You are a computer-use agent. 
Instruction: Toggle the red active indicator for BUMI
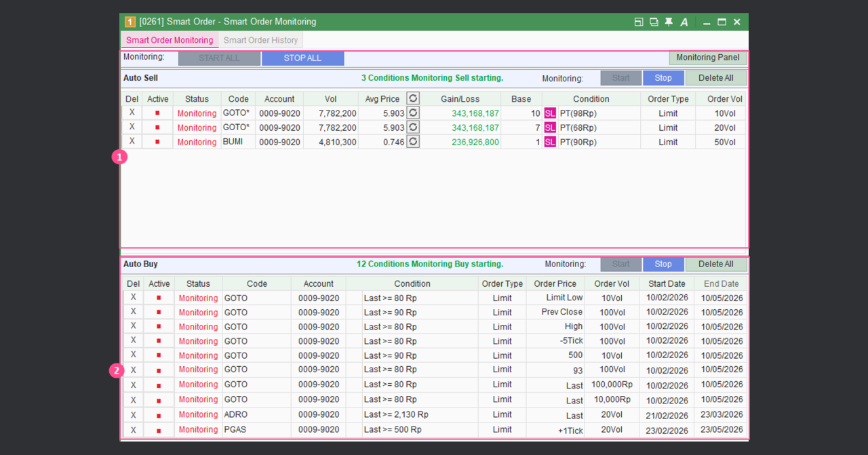point(158,142)
